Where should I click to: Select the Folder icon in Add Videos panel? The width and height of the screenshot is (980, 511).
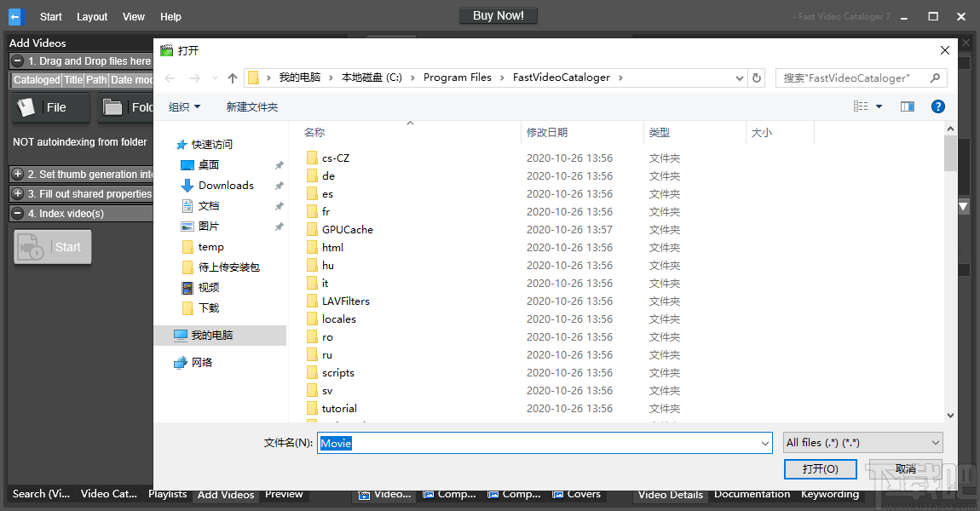coord(115,107)
